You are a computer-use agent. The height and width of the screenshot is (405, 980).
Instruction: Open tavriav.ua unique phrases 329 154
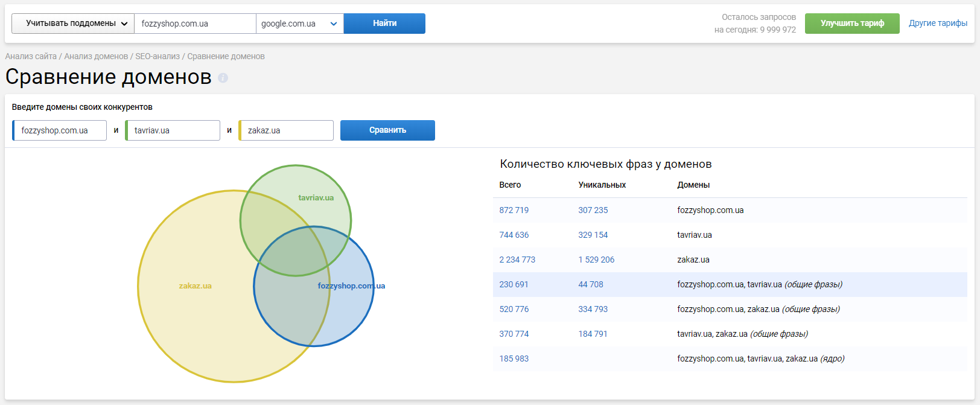point(593,235)
